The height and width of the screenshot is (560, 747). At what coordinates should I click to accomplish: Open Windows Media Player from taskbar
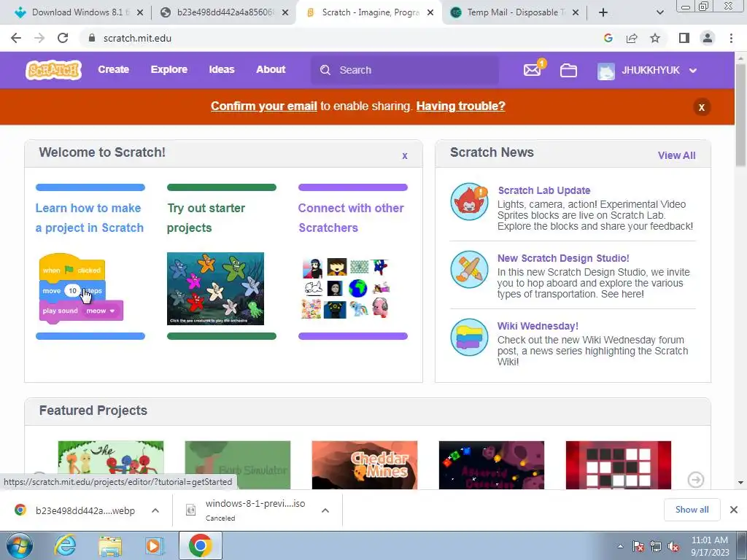click(x=154, y=545)
